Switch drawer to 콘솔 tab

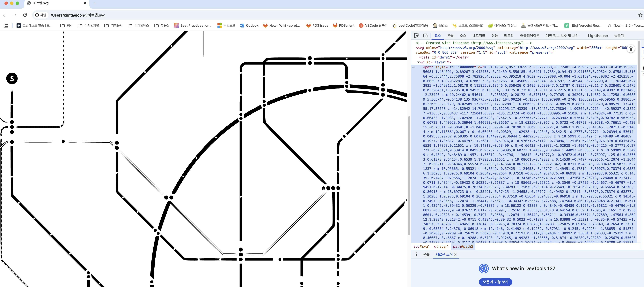pyautogui.click(x=426, y=254)
